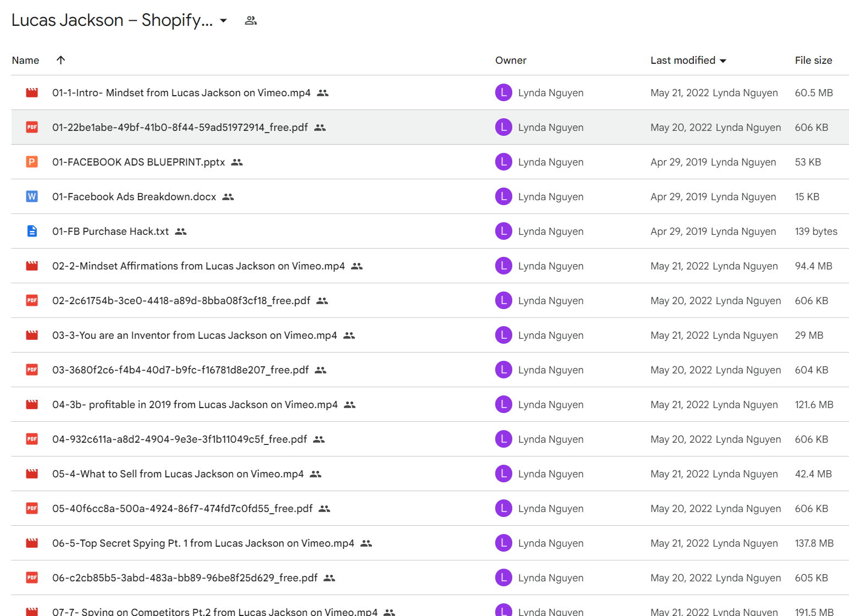This screenshot has width=849, height=616.
Task: Click shared icon next to 06-5-Top Secret Spying
Action: tap(366, 543)
